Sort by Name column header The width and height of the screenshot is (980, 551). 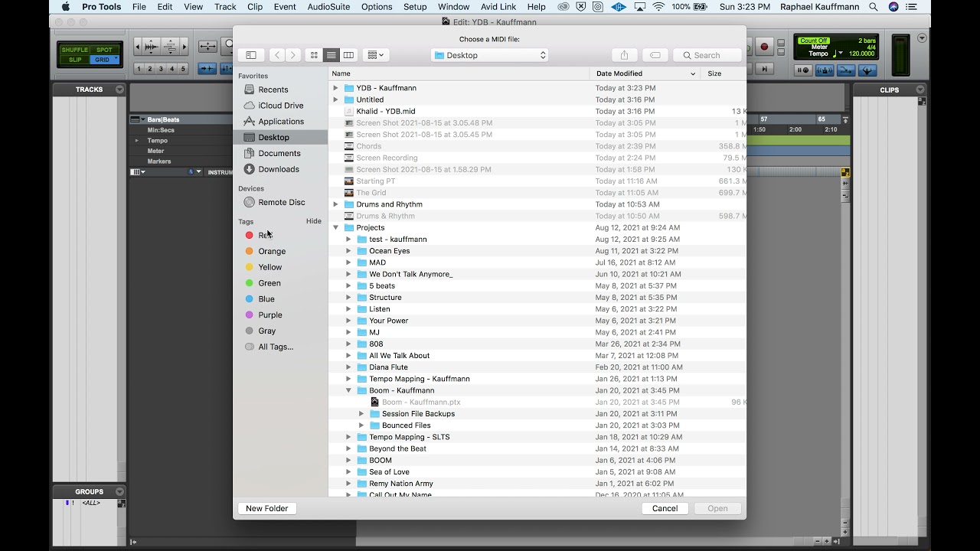pos(459,73)
